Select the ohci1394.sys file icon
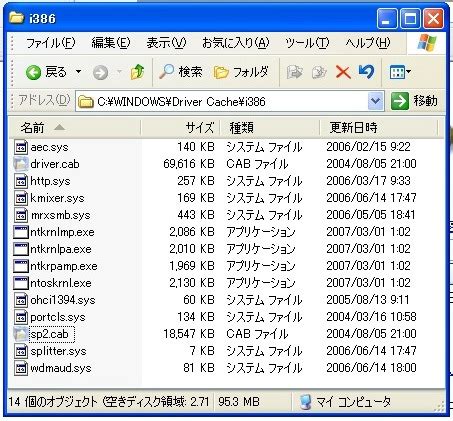The height and width of the screenshot is (421, 453). 21,300
